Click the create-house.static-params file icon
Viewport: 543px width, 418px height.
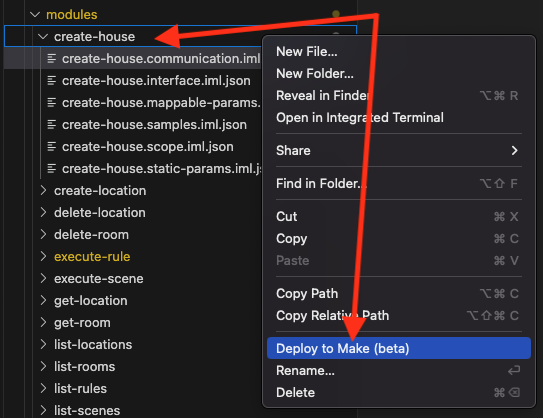52,169
